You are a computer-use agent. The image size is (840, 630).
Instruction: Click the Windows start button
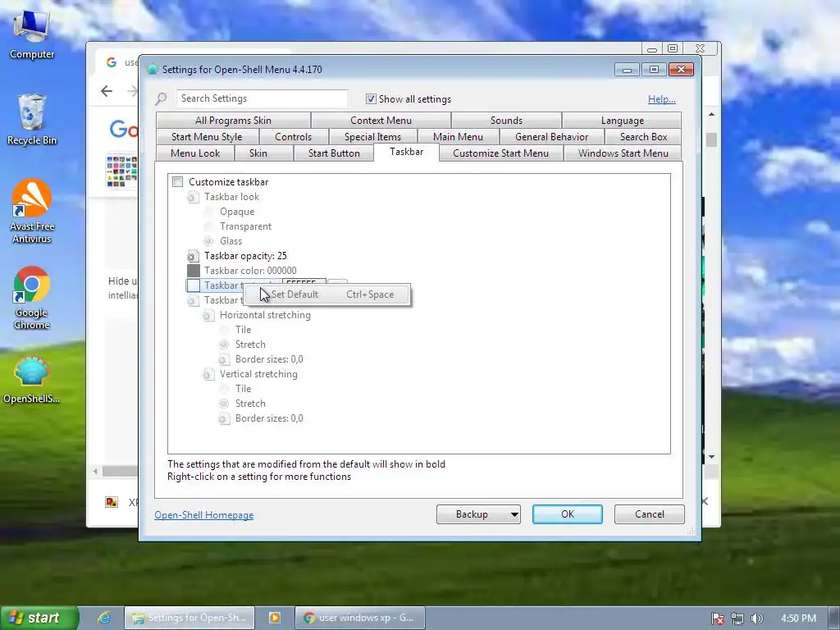coord(39,618)
